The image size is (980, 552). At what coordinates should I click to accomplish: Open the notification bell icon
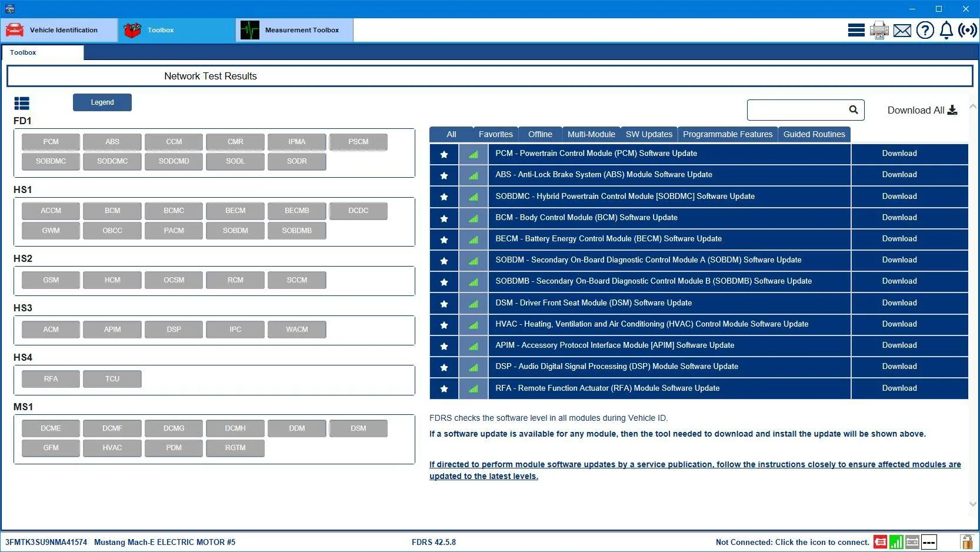point(946,30)
